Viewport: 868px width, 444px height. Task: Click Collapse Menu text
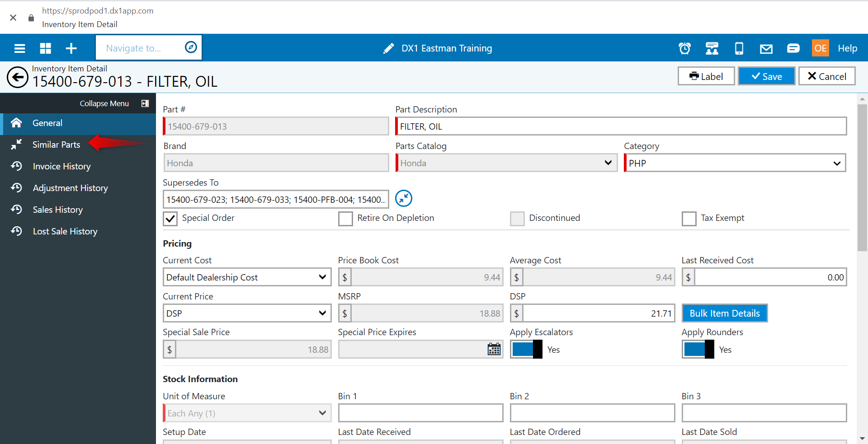click(104, 103)
